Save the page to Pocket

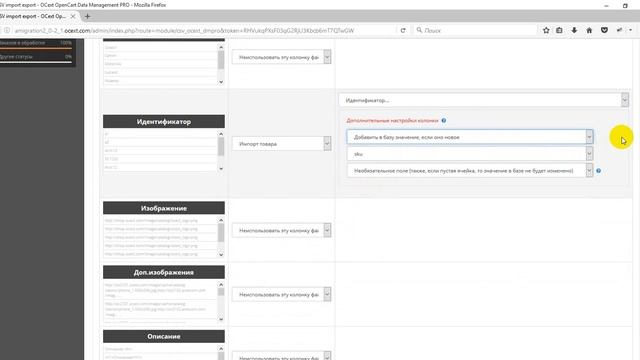[x=604, y=30]
